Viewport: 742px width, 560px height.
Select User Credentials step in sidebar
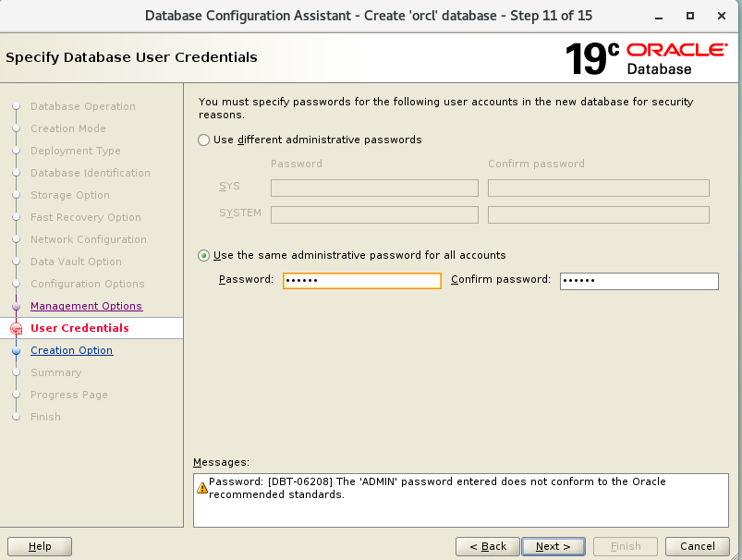point(79,328)
